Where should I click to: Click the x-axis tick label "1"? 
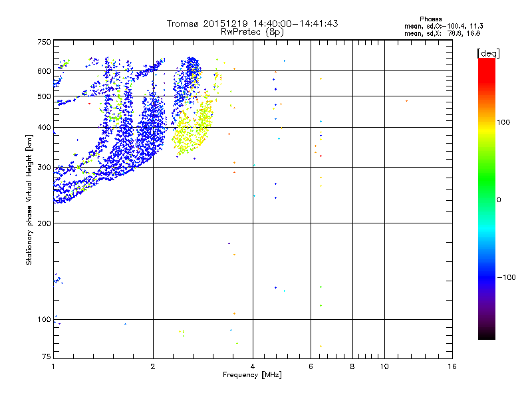[53, 366]
